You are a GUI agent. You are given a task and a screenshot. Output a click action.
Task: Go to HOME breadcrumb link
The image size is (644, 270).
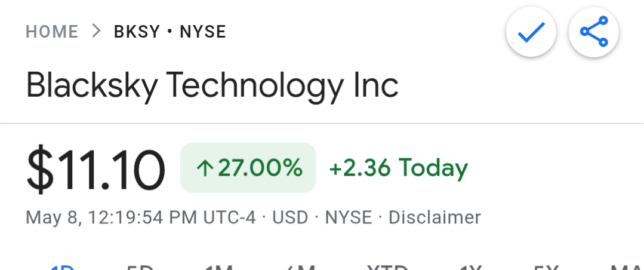click(52, 32)
